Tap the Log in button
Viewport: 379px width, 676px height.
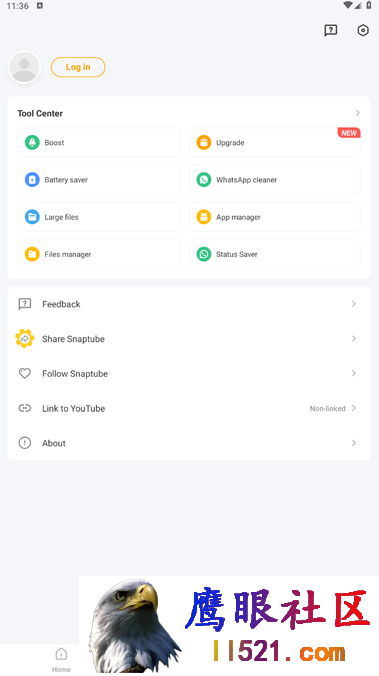coord(78,67)
